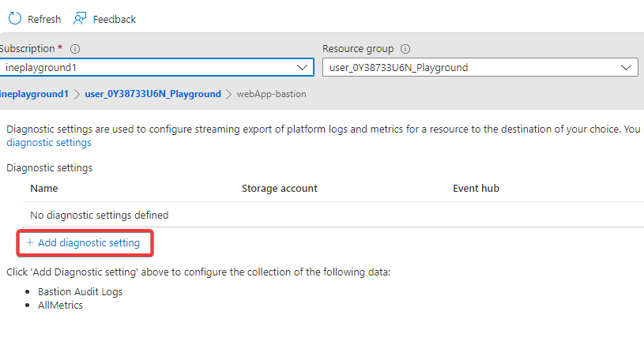Click the Refresh circular arrow icon
The image size is (644, 360).
[x=14, y=18]
